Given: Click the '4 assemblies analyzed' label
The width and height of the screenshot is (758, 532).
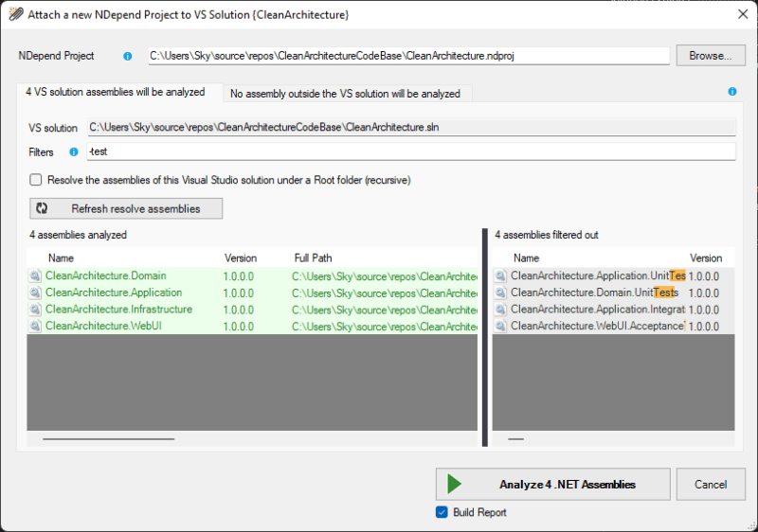Looking at the screenshot, I should point(78,235).
